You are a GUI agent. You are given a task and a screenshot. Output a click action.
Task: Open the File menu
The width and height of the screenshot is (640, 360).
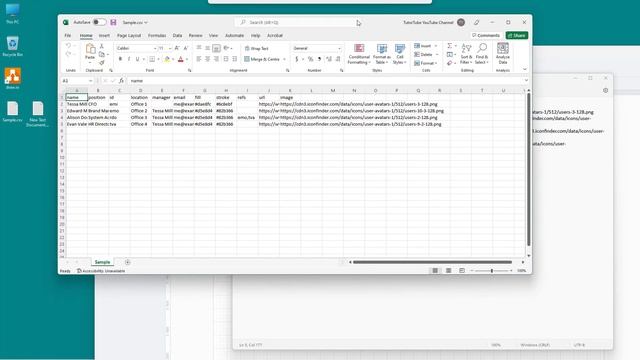(x=68, y=36)
